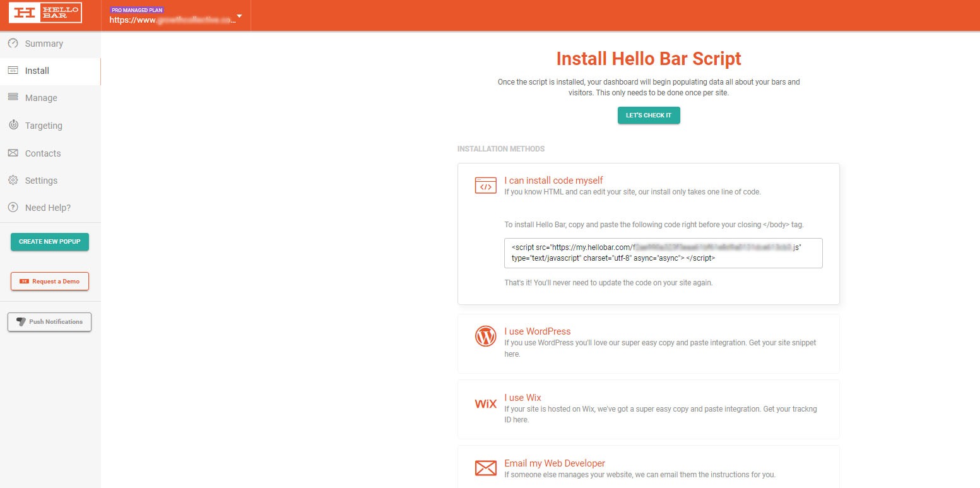Click the code brackets installation icon
Image resolution: width=980 pixels, height=488 pixels.
tap(485, 185)
